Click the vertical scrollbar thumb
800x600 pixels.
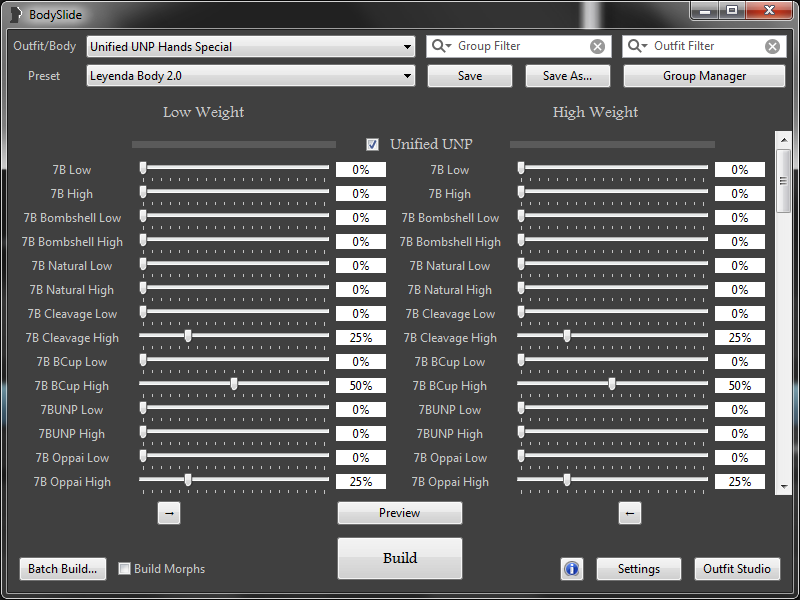click(783, 181)
